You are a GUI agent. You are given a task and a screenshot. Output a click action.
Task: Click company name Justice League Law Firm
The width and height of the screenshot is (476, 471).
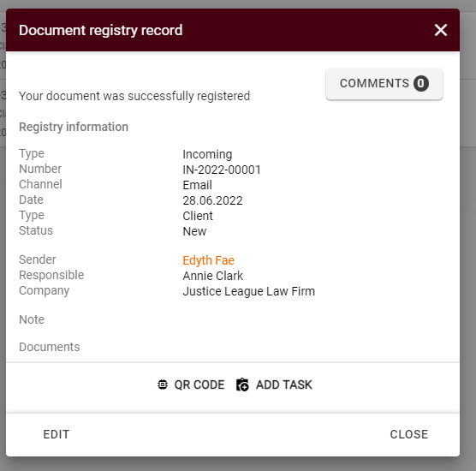click(248, 291)
